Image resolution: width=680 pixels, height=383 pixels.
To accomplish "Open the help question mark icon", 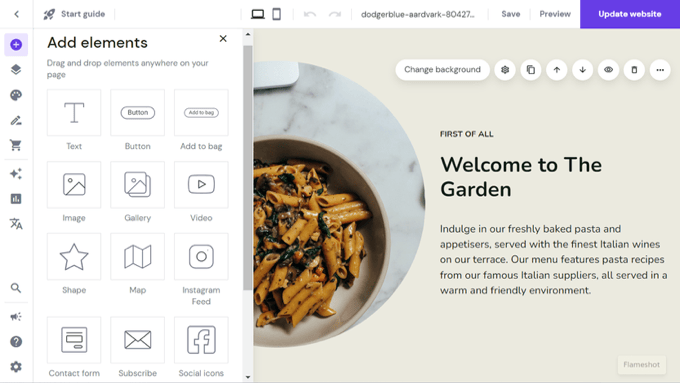I will (16, 342).
